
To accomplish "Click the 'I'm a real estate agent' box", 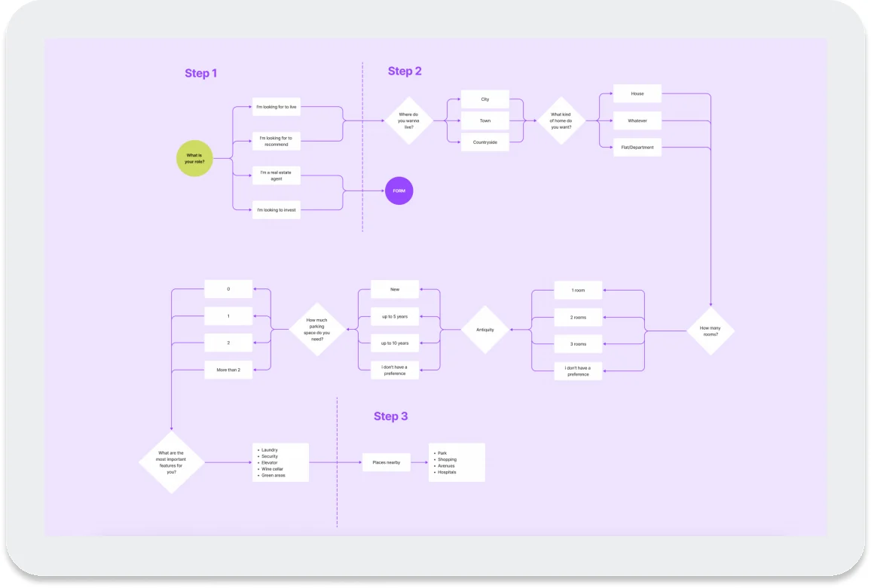I will [x=276, y=175].
